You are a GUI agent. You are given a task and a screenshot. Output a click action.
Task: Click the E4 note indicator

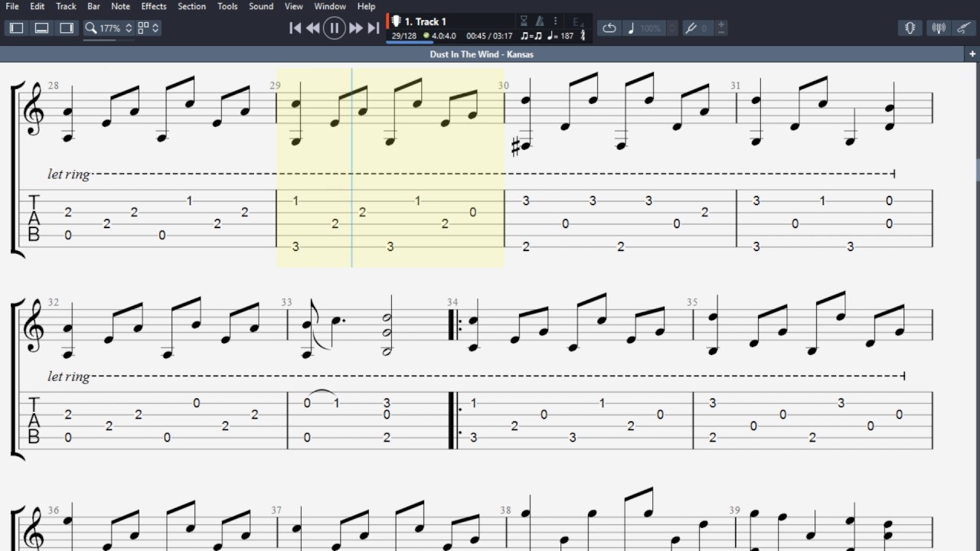point(579,22)
